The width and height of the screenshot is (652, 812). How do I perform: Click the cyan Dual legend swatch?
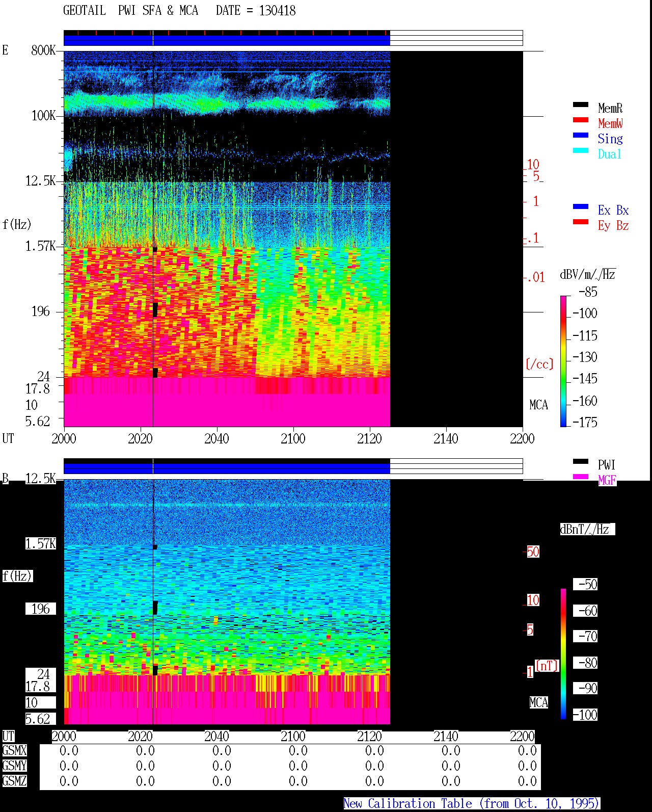click(580, 151)
